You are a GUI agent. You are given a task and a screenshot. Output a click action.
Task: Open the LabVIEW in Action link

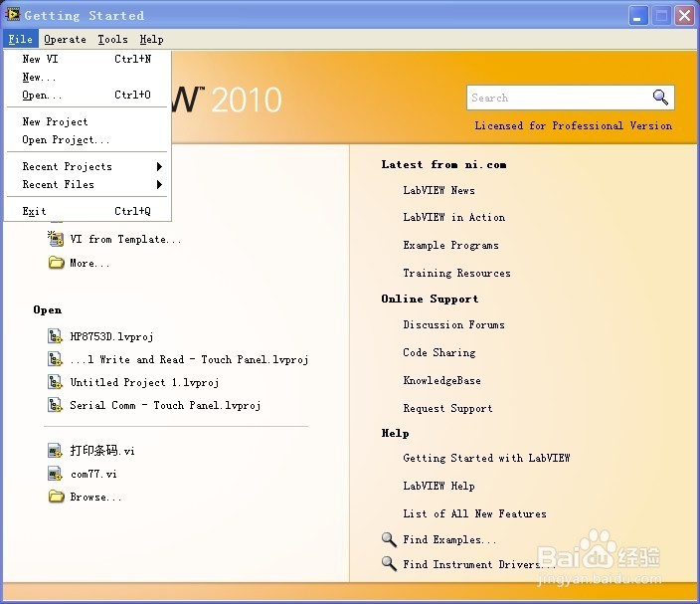(x=454, y=217)
